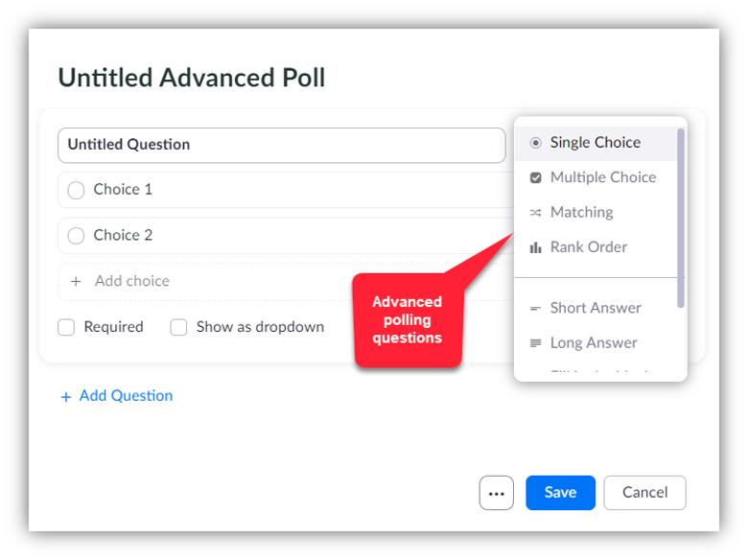
Task: Enable the Required checkbox
Action: [66, 327]
